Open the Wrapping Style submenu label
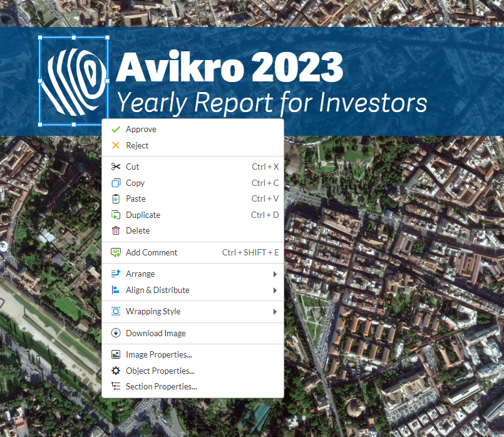 click(153, 312)
